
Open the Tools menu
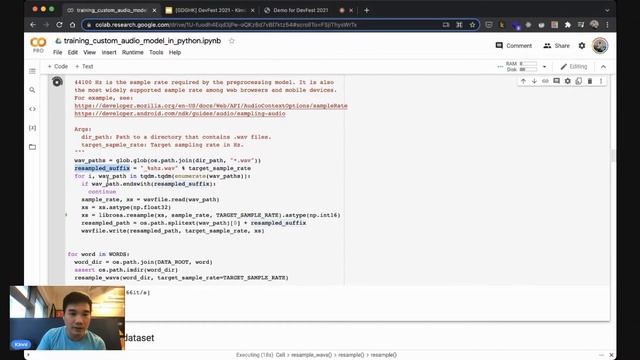[x=156, y=53]
